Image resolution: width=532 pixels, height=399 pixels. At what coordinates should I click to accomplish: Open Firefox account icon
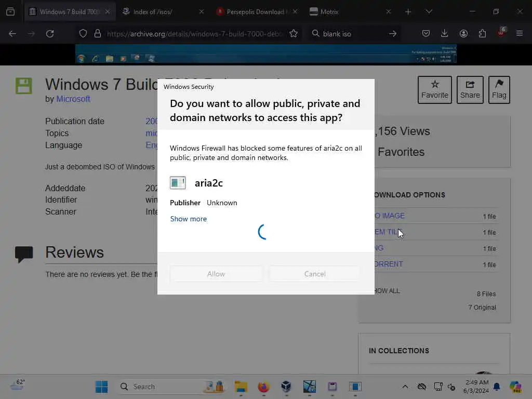coord(463,33)
